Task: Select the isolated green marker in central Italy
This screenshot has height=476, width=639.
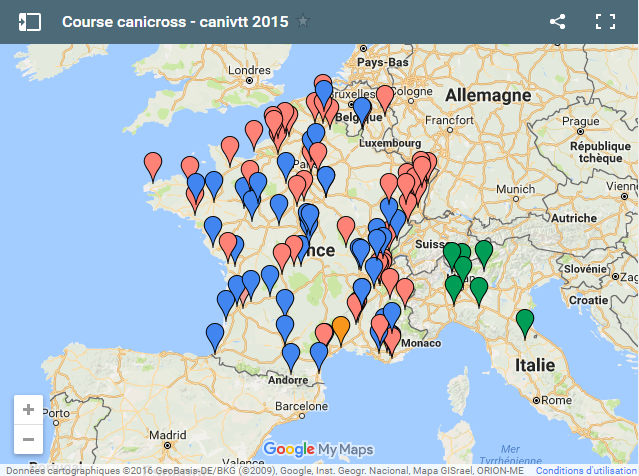Action: (524, 322)
